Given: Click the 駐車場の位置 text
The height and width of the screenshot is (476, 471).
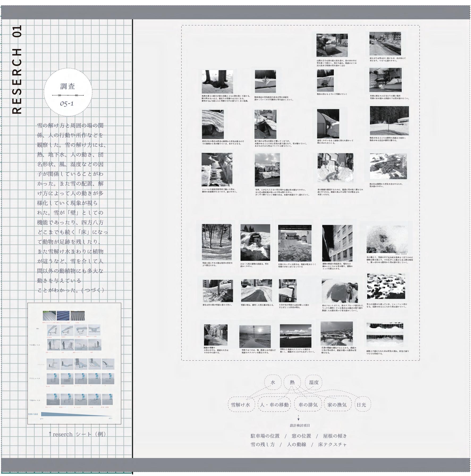Looking at the screenshot, I should point(265,436).
